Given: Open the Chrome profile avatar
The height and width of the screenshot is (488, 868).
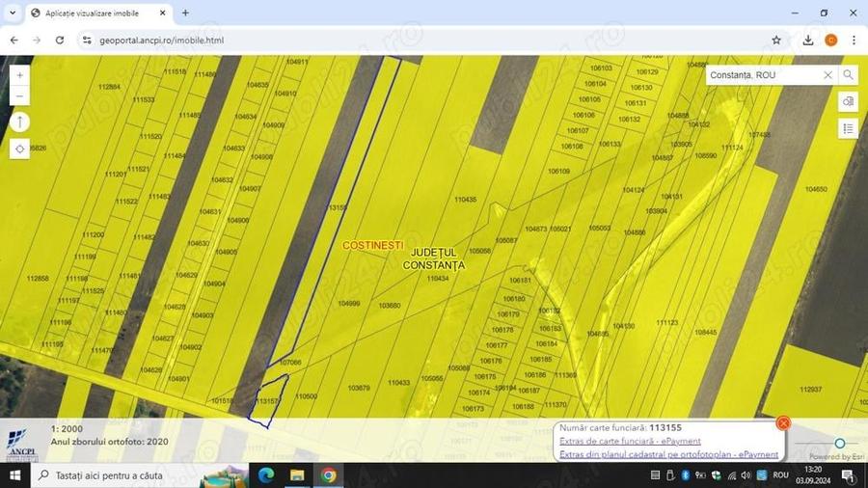Looking at the screenshot, I should pos(831,41).
